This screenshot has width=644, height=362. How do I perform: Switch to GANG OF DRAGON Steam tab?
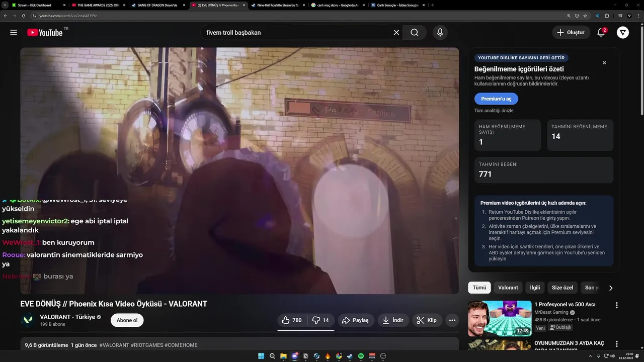pyautogui.click(x=157, y=5)
